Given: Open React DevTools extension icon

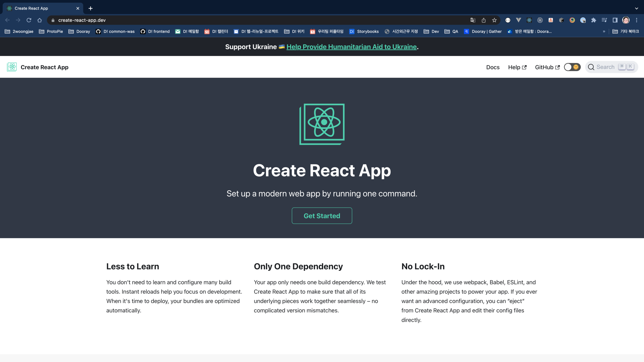Looking at the screenshot, I should point(529,20).
